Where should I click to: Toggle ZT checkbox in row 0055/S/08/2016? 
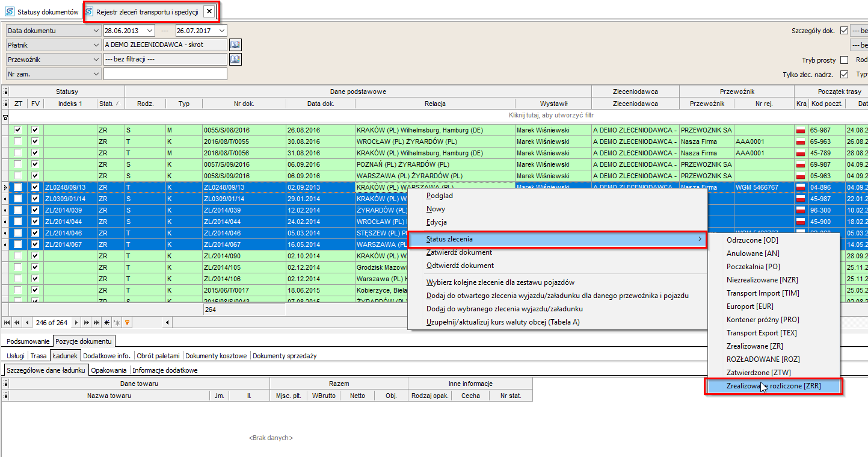pos(18,130)
